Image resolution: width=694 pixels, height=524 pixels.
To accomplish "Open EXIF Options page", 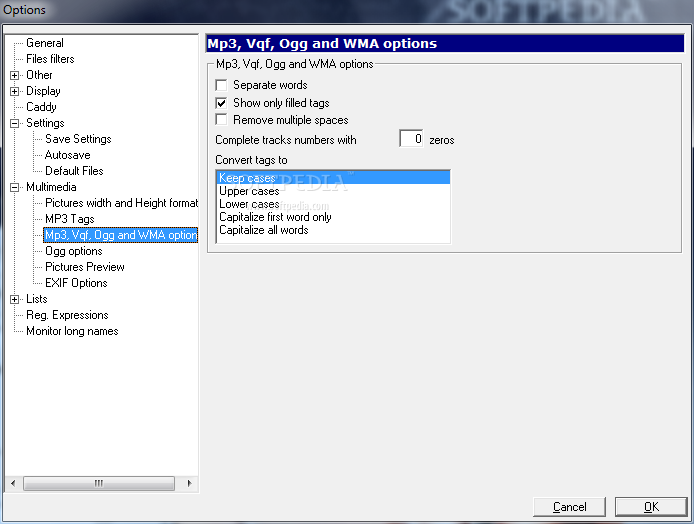I will [76, 283].
